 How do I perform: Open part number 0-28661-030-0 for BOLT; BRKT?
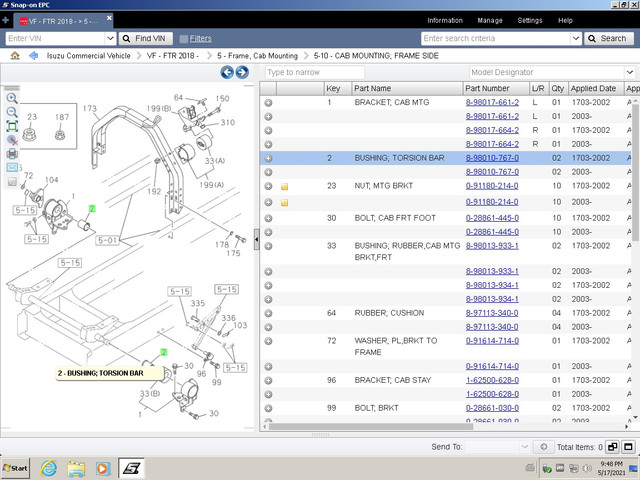click(492, 408)
